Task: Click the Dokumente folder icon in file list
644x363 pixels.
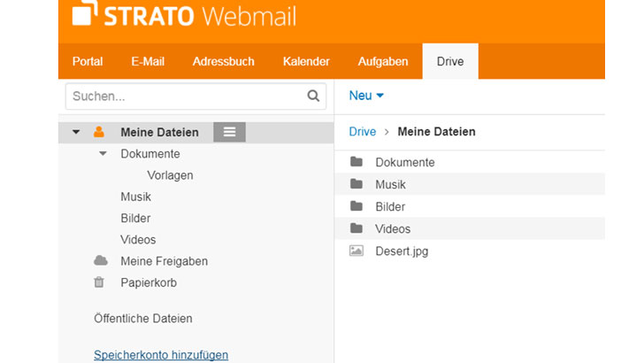Action: [x=356, y=161]
